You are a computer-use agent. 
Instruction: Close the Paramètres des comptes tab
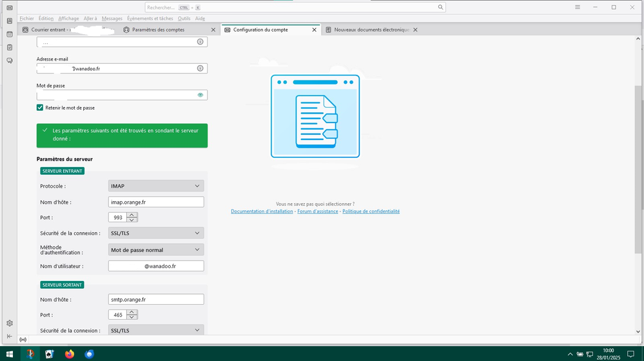(213, 30)
